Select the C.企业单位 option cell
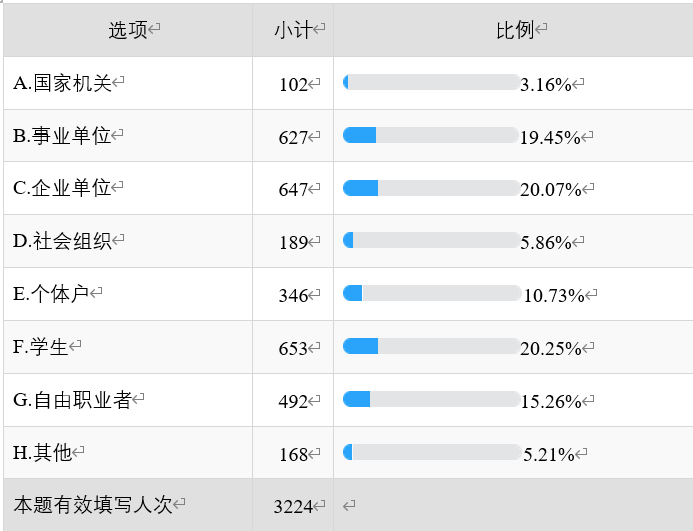693x531 pixels. pos(128,188)
